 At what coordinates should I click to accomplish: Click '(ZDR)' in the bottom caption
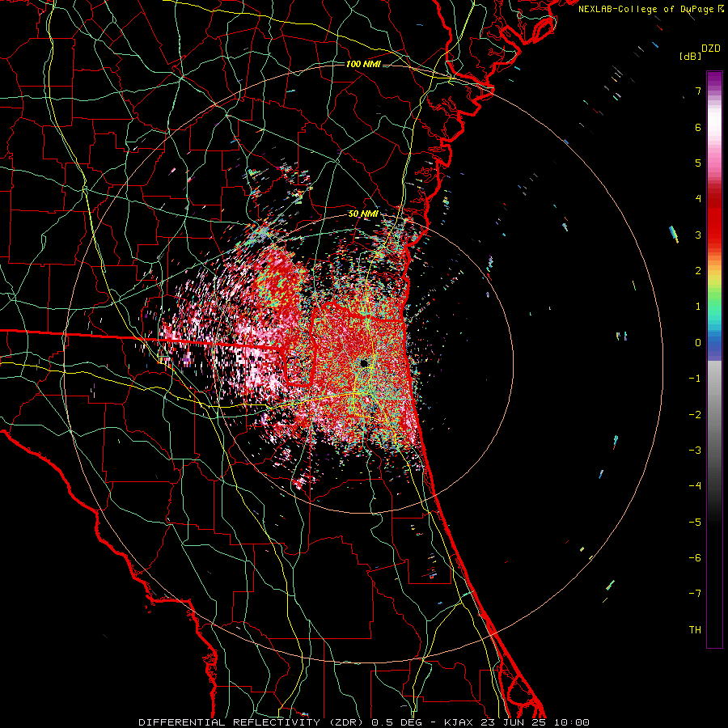pos(345,722)
